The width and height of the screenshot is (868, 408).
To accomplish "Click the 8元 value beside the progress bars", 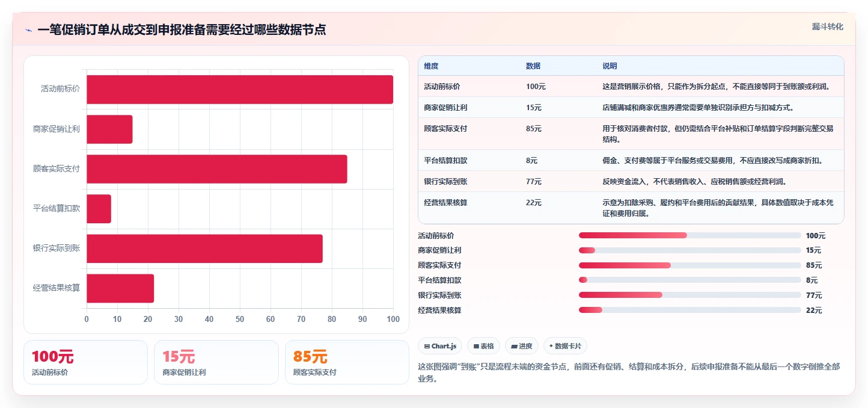I will click(812, 280).
